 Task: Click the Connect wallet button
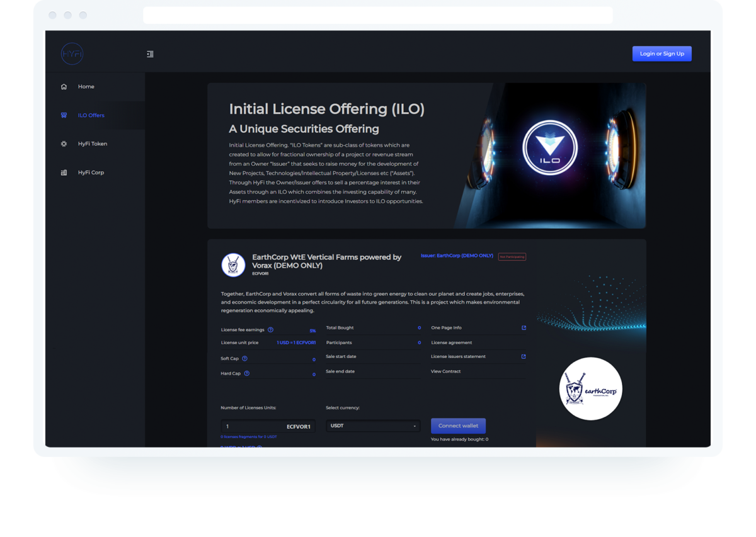tap(458, 426)
